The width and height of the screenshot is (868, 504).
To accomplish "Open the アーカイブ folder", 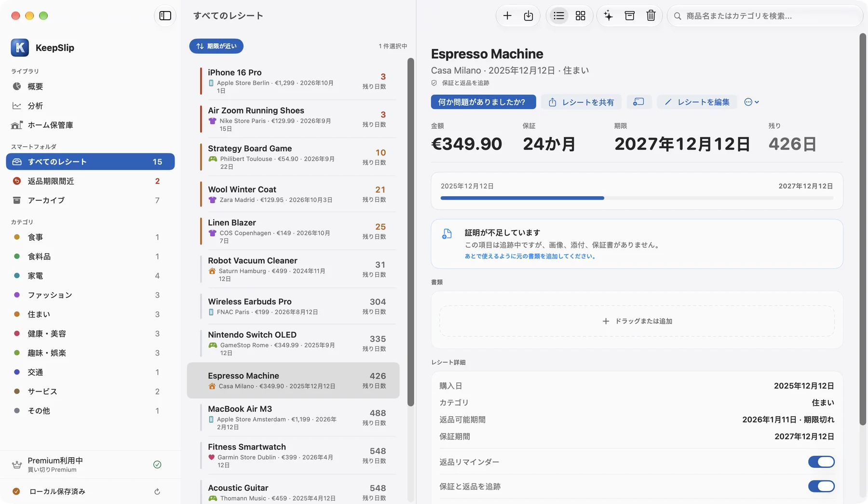I will pos(90,200).
